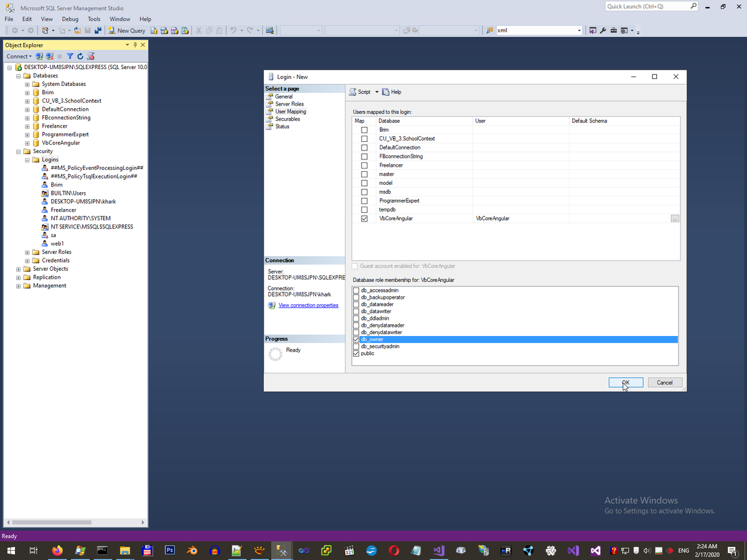The image size is (747, 560).
Task: Open Firefox from the Windows taskbar
Action: [x=57, y=550]
